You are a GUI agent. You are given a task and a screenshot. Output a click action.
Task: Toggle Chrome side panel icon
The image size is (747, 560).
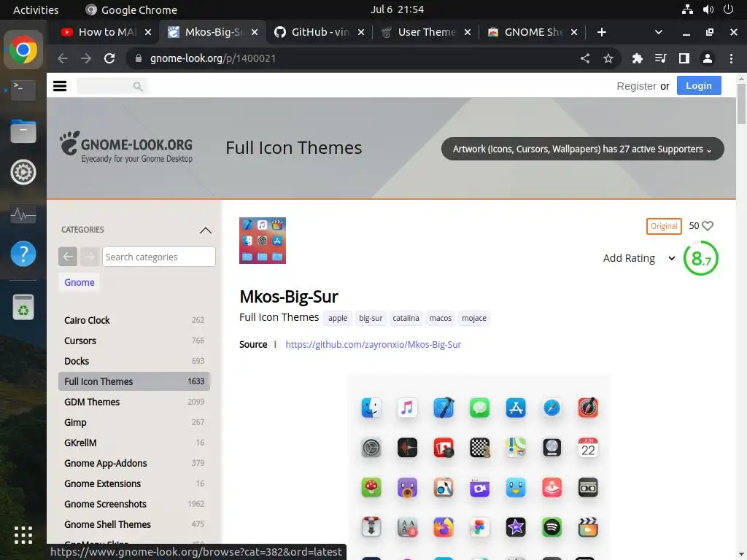click(684, 58)
